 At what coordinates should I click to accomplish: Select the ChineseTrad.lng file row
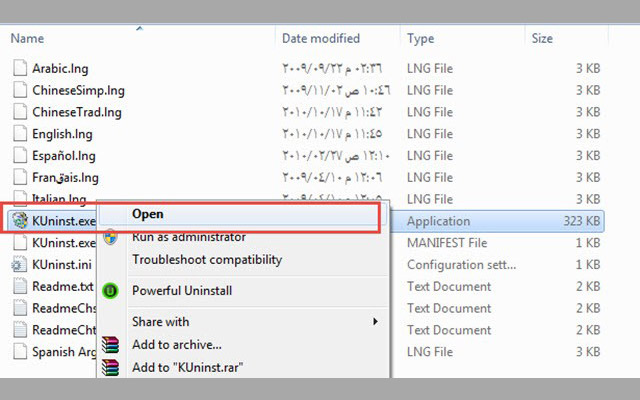pyautogui.click(x=77, y=112)
